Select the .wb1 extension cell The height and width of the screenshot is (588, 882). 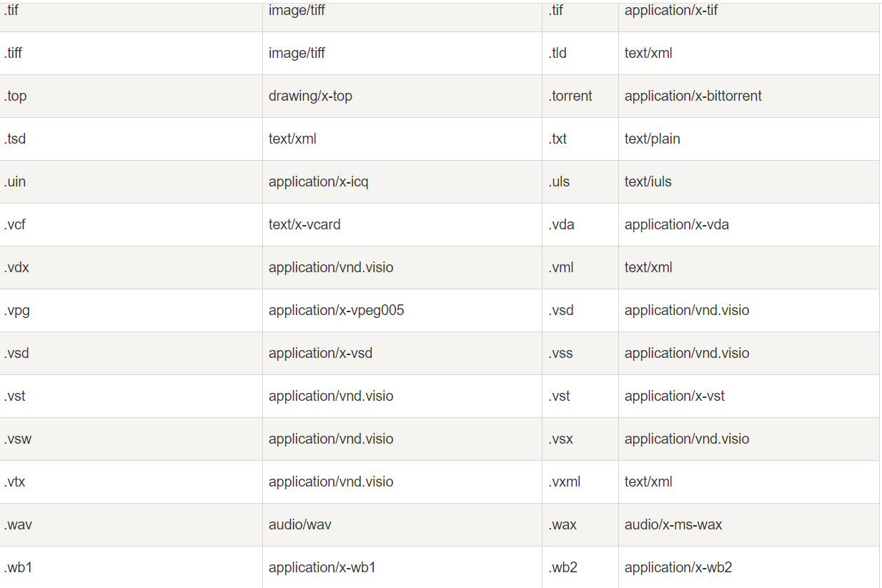pyautogui.click(x=131, y=567)
